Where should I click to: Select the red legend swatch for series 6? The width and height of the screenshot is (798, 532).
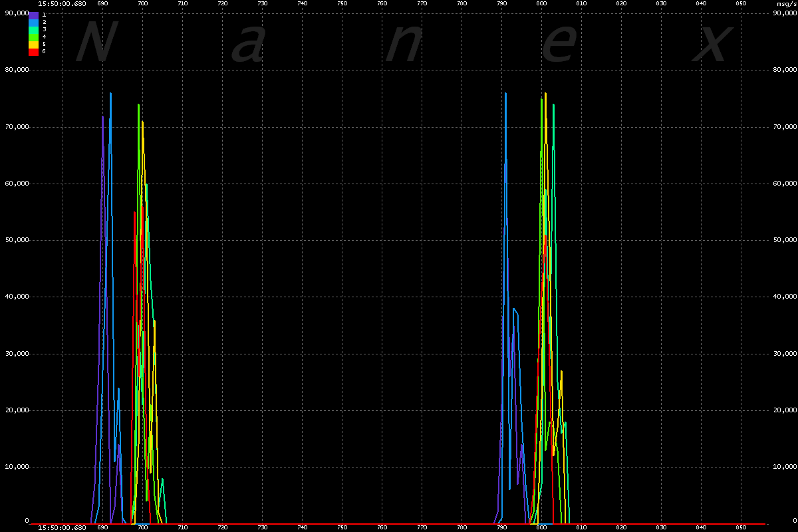[33, 51]
